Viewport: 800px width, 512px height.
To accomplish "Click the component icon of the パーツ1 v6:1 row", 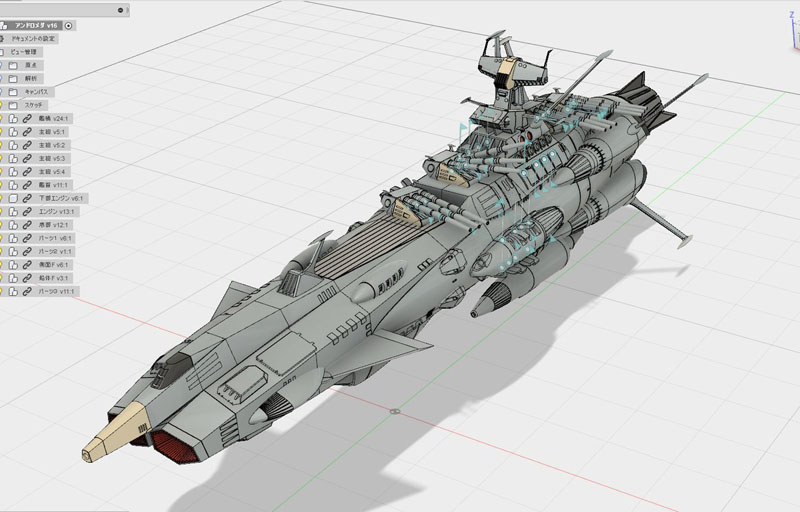I will click(x=14, y=238).
